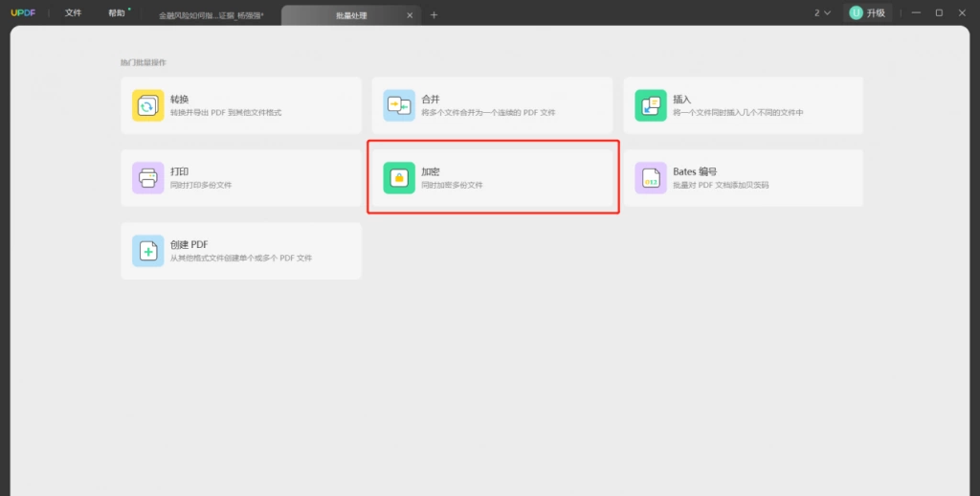Click description 批量对 PDF 文档添加贝茨码
The height and width of the screenshot is (496, 980).
721,185
